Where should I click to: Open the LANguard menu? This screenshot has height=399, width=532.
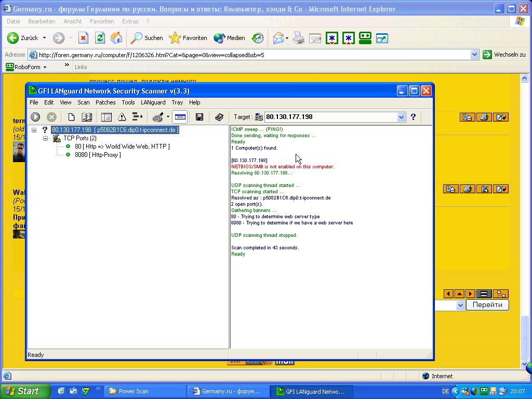153,102
